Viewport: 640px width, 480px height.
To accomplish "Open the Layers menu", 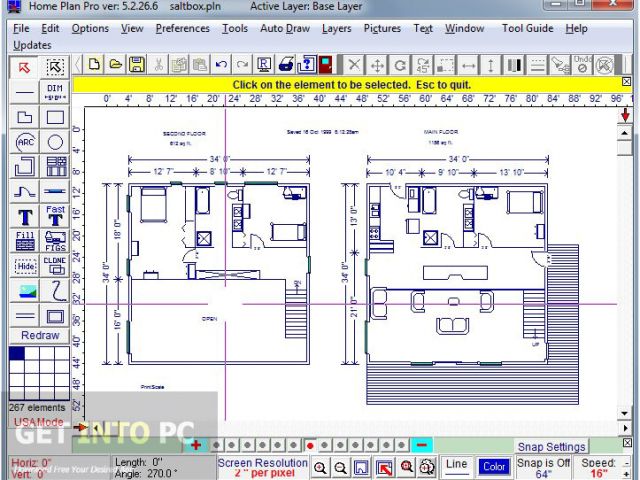I will point(336,28).
